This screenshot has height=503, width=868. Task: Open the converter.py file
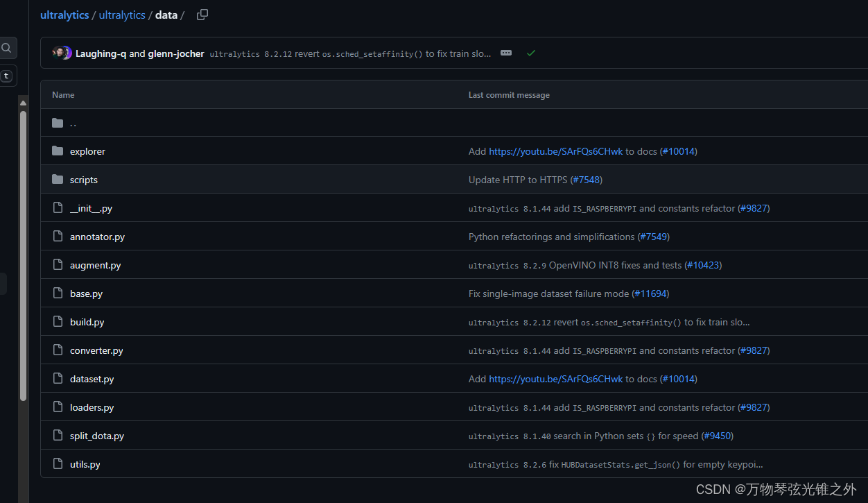[96, 350]
